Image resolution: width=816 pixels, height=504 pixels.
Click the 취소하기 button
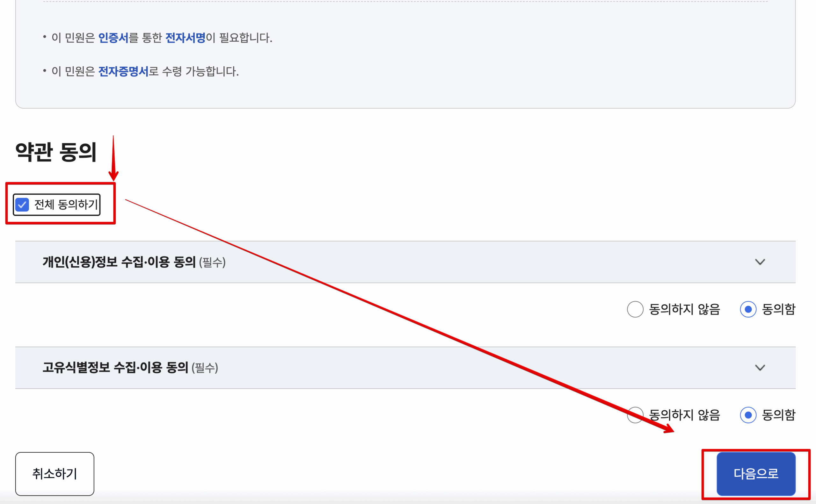click(55, 474)
